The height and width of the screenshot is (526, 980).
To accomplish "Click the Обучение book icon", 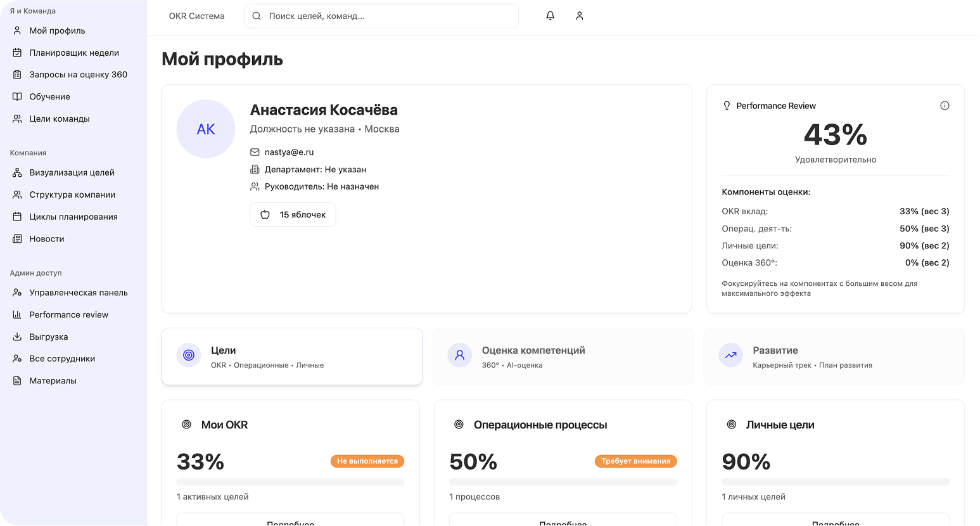I will [x=17, y=96].
